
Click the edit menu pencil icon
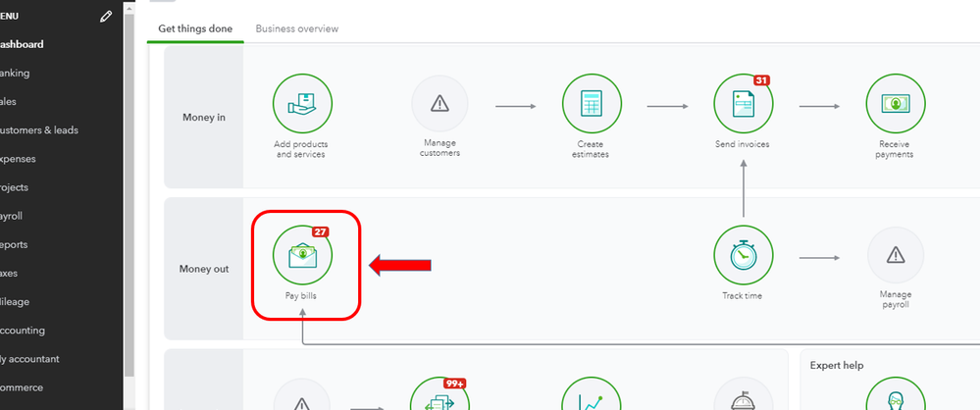point(106,17)
